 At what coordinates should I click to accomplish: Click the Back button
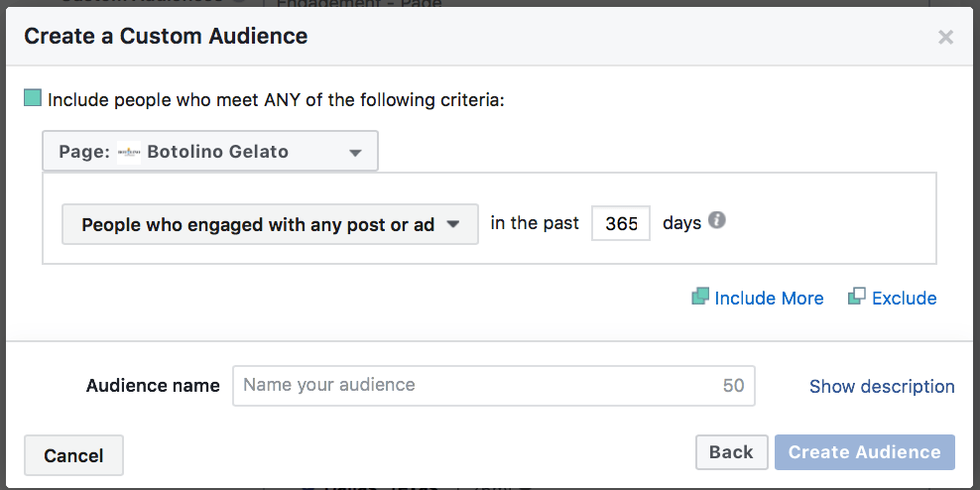click(x=731, y=452)
